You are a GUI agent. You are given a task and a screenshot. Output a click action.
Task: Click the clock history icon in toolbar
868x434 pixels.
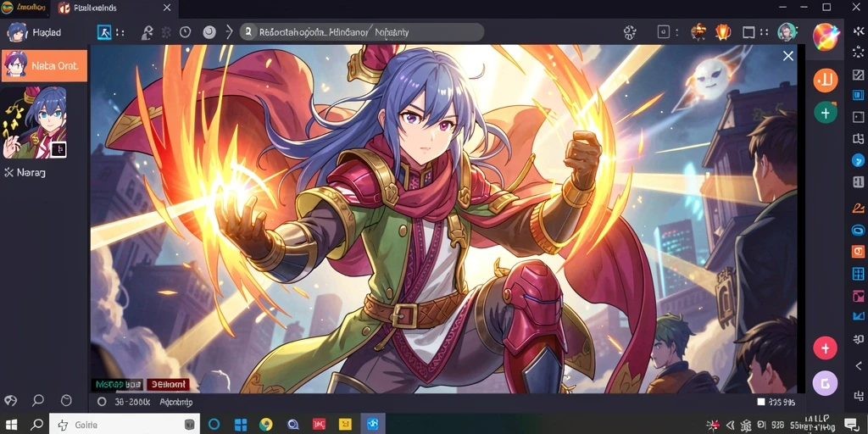coord(185,33)
